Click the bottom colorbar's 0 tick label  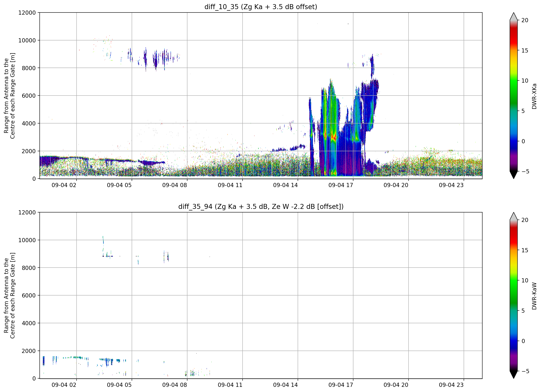click(x=523, y=341)
